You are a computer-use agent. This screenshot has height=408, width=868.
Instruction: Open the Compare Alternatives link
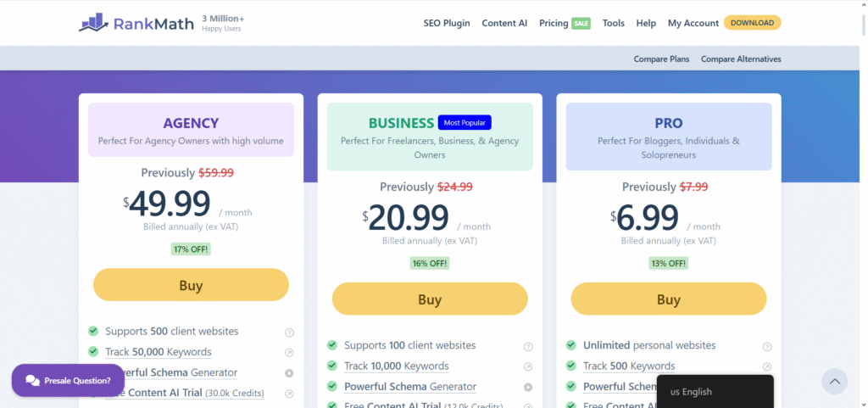click(x=741, y=59)
